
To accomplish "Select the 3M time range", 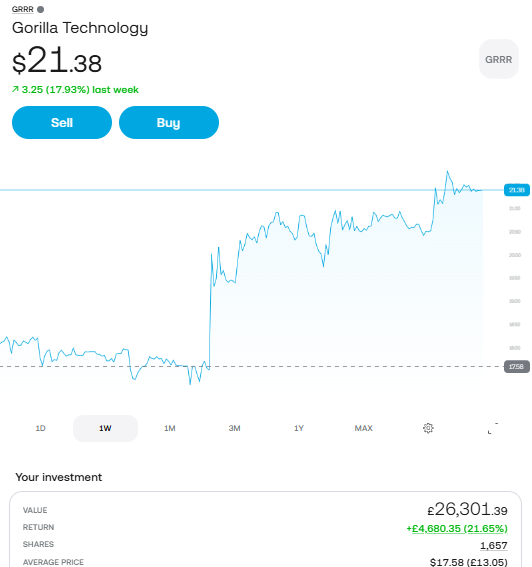I will pos(234,428).
